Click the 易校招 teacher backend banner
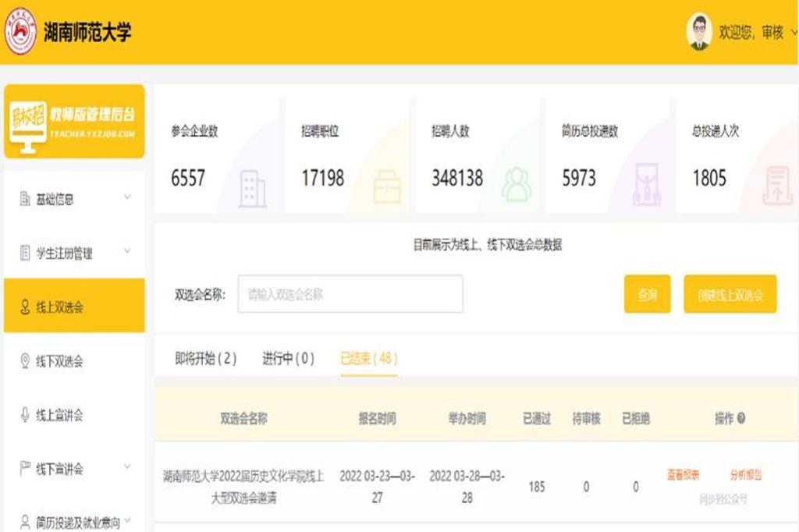This screenshot has width=799, height=532. click(74, 122)
